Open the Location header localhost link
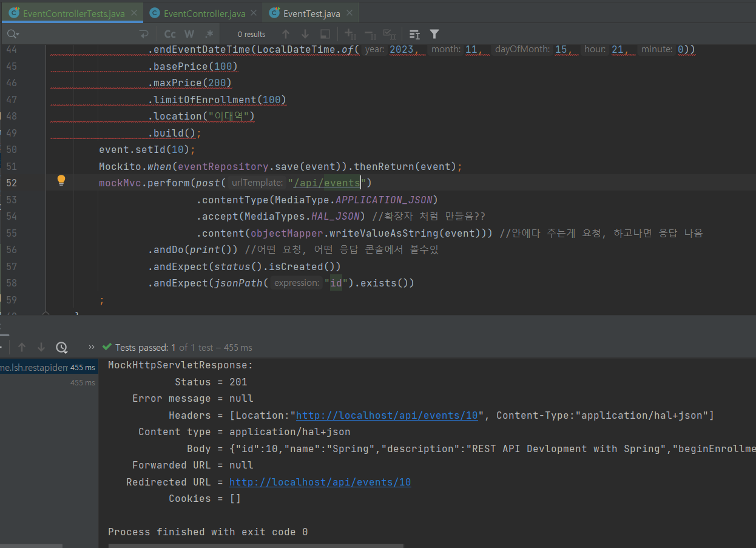 (x=387, y=415)
